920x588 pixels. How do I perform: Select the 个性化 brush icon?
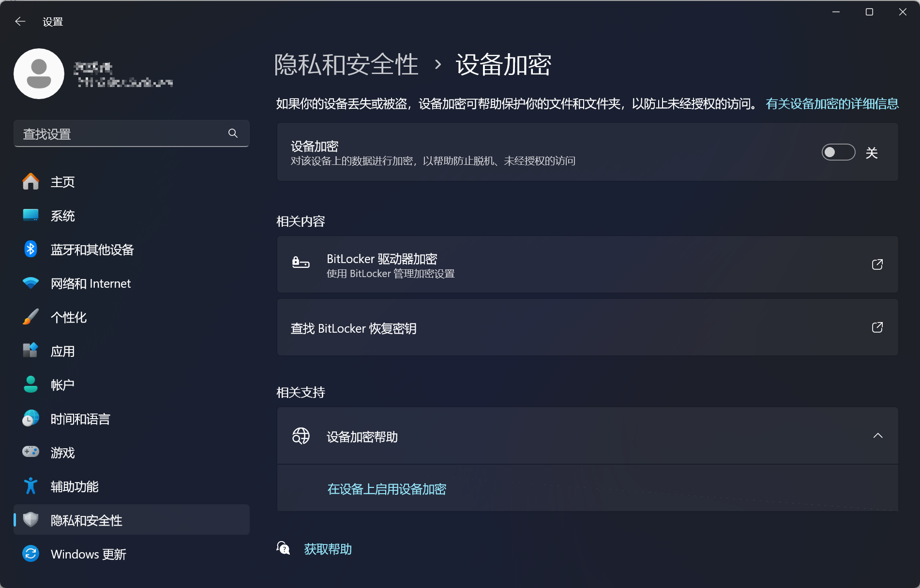[x=30, y=317]
